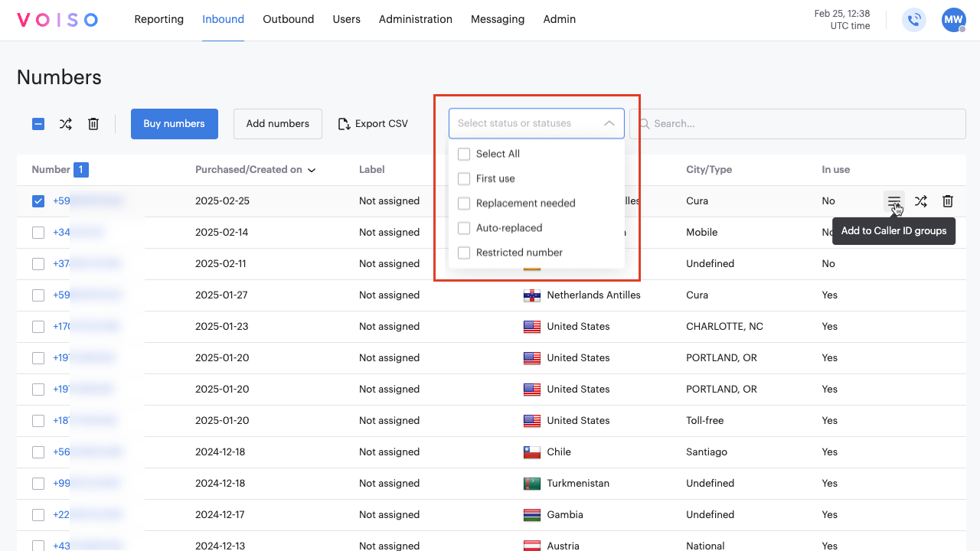The image size is (980, 551).
Task: Open the Export CSV option
Action: [372, 123]
